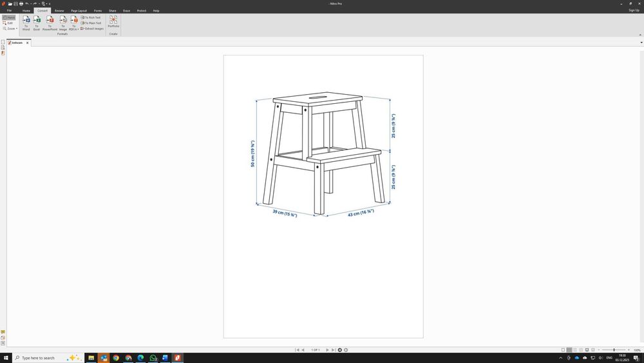
Task: Open WhatsApp from the taskbar
Action: point(153,358)
